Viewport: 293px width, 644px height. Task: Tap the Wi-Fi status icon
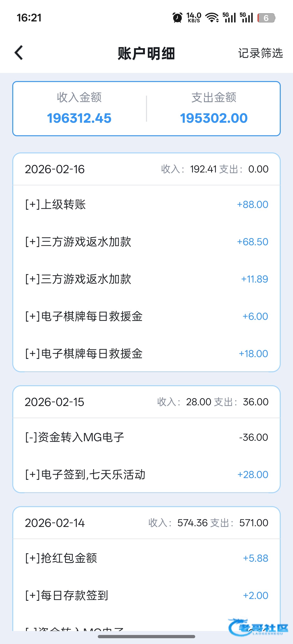click(x=212, y=18)
